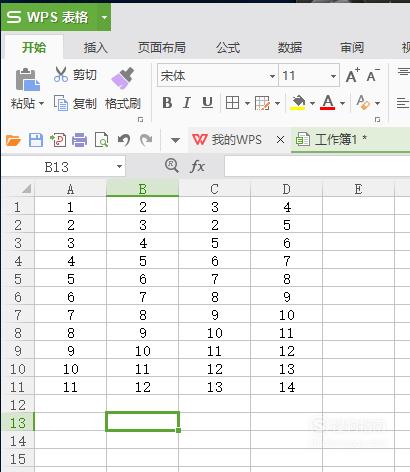Open font group dialog launcher
The height and width of the screenshot is (472, 410).
point(377,119)
